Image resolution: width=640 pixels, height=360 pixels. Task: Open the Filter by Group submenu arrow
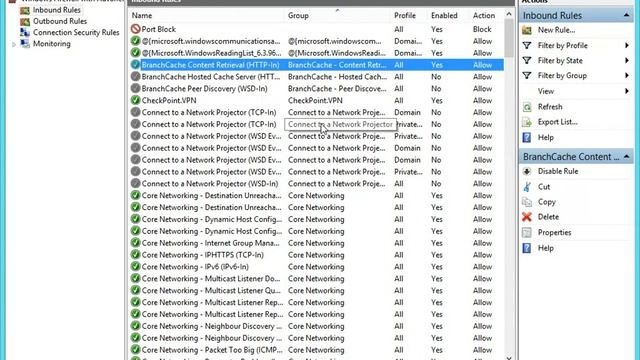tap(627, 76)
